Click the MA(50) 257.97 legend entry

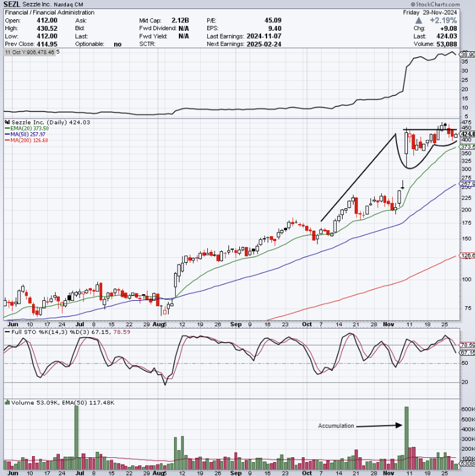25,134
